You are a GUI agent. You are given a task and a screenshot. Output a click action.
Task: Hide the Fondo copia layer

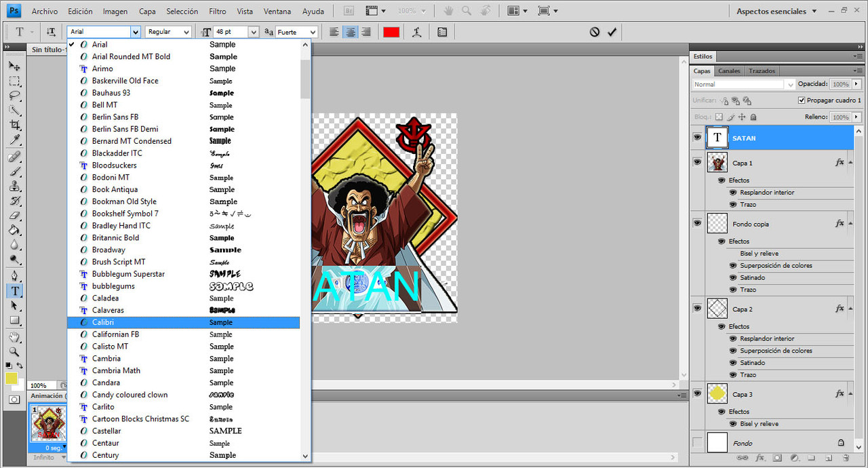point(697,223)
